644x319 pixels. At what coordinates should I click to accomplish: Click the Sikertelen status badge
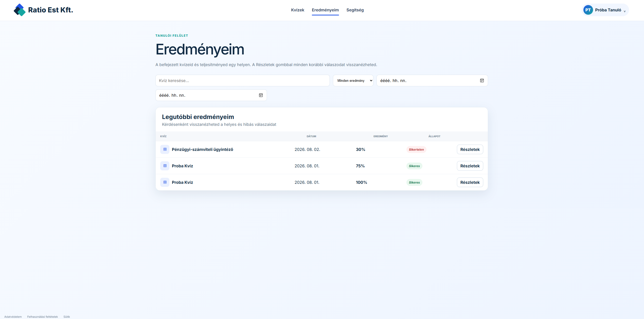pyautogui.click(x=416, y=149)
